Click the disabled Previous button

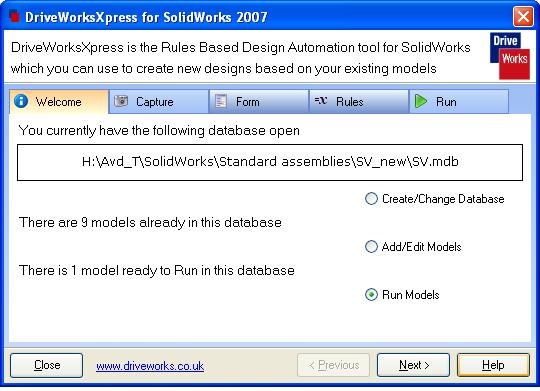click(333, 365)
